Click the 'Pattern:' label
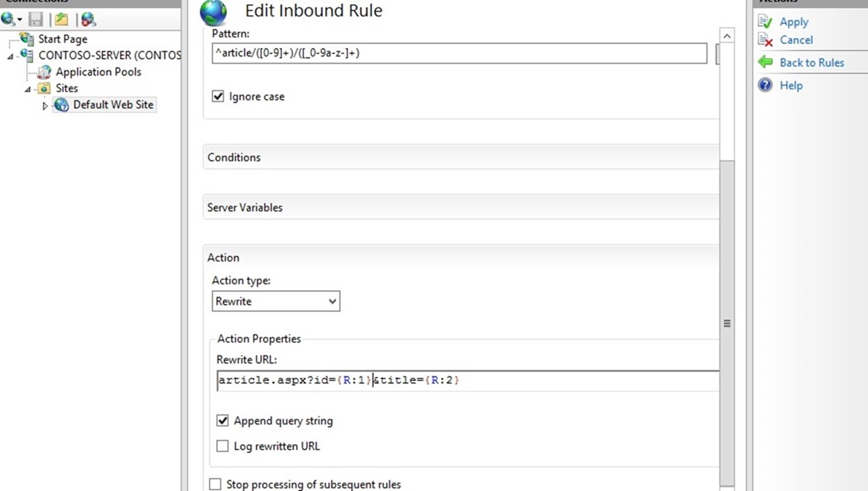Viewport: 868px width, 491px height. click(230, 33)
